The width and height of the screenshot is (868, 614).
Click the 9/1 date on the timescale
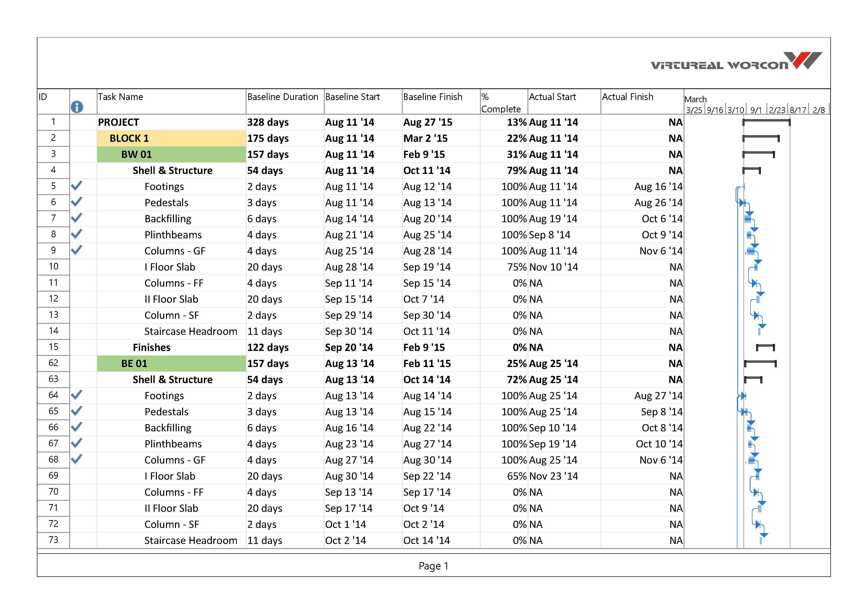pos(756,110)
